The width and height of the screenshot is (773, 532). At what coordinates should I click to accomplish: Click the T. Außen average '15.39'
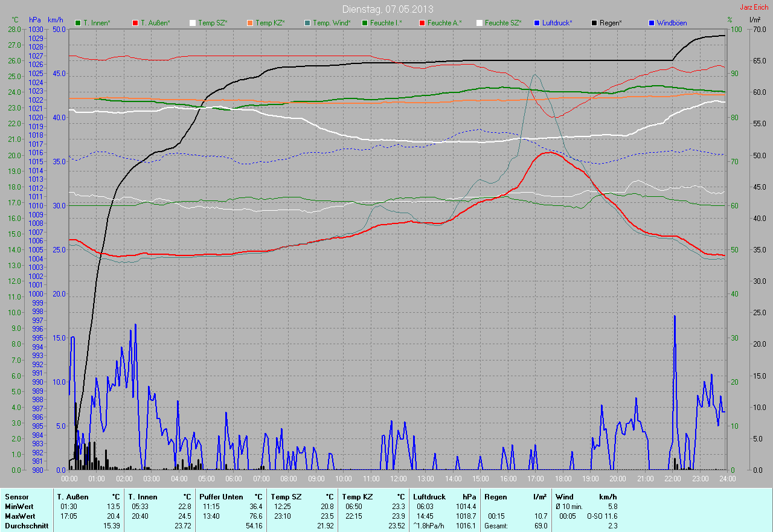pyautogui.click(x=112, y=525)
